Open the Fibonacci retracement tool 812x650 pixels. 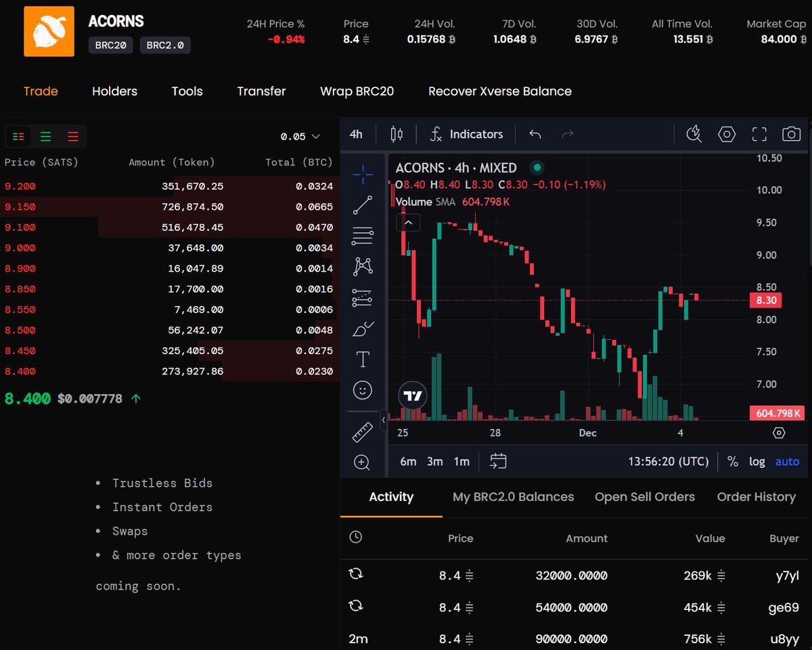tap(363, 236)
